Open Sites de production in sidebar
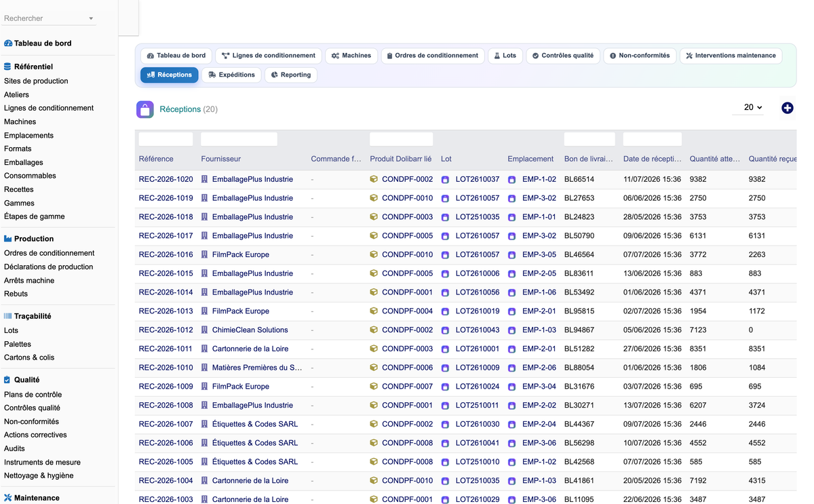Viewport: 814px width, 504px height. (36, 81)
